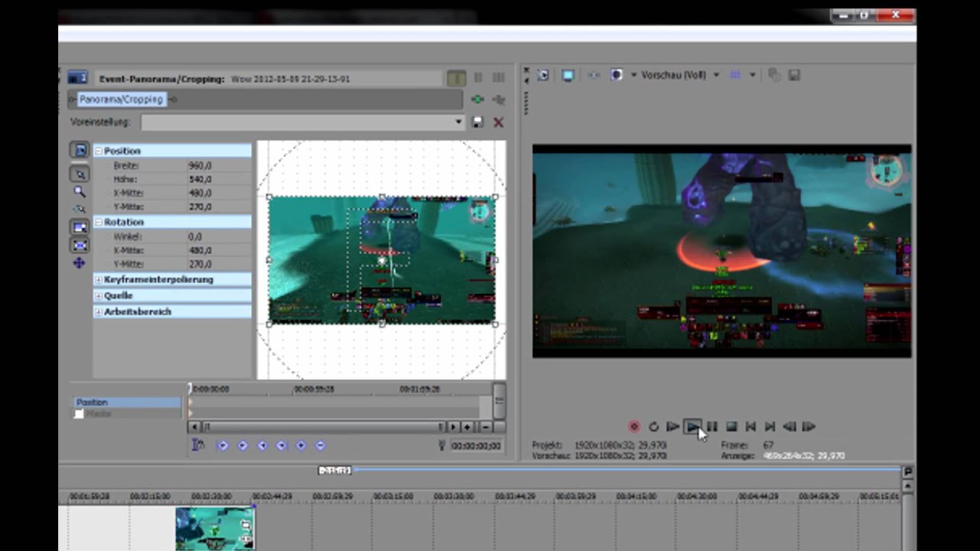This screenshot has height=551, width=980.
Task: Click the Winkel value 0,0
Action: [195, 236]
